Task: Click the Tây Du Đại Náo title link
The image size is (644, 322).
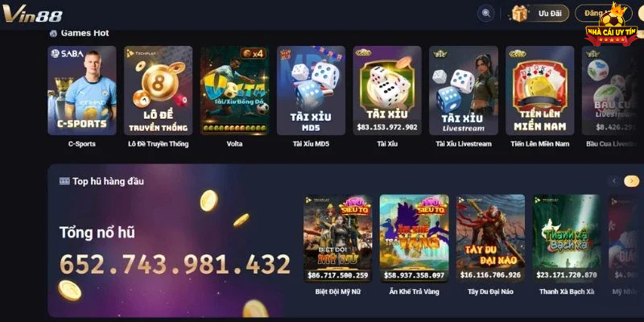Action: coord(490,291)
